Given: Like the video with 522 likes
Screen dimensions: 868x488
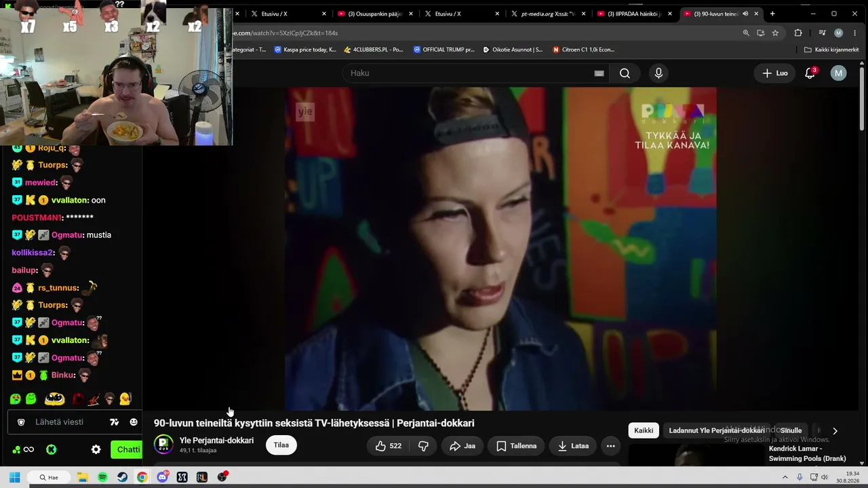Looking at the screenshot, I should point(388,446).
